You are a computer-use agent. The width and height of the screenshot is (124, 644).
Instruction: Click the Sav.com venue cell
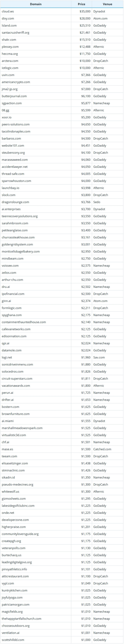coord(99,357)
